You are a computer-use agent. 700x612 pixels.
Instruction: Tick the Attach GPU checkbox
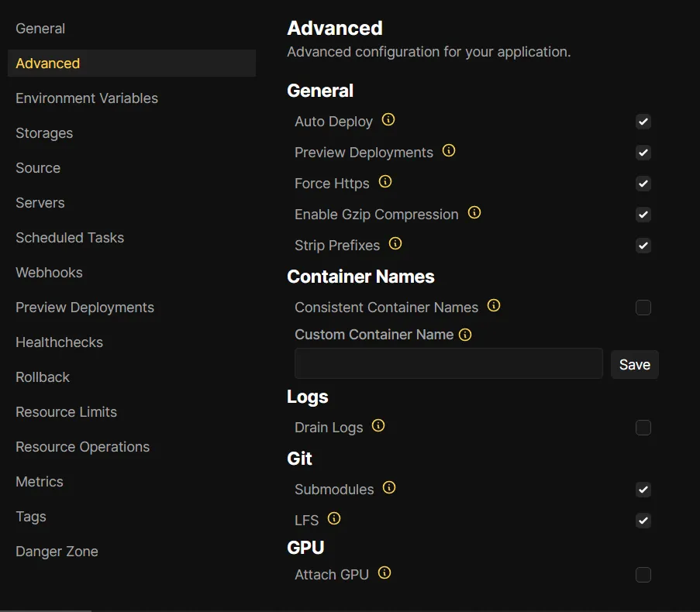(643, 575)
